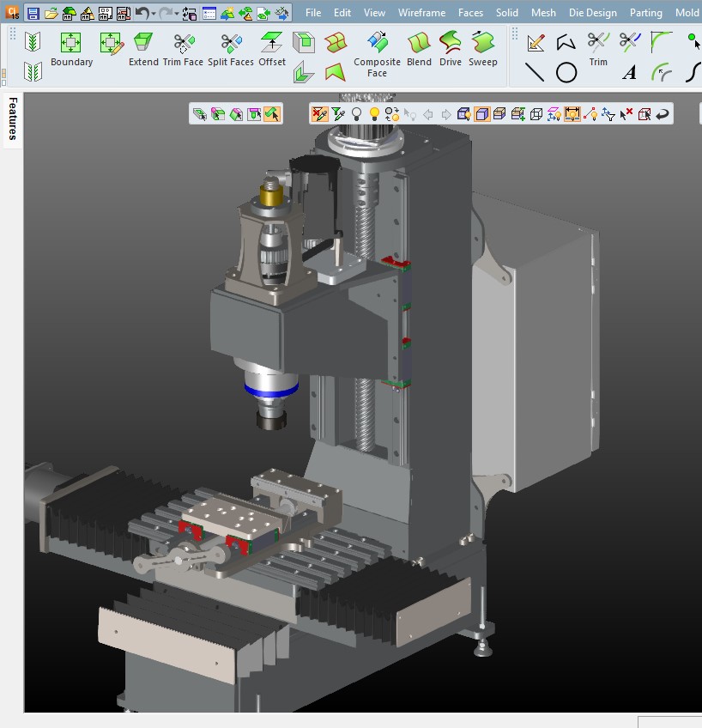Open the Die Design menu
This screenshot has height=728, width=702.
592,13
